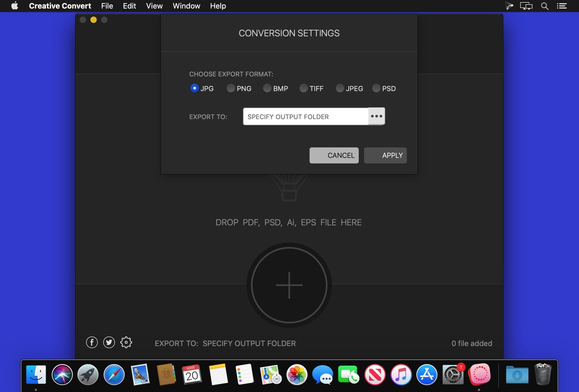Open the Trash in the Dock
This screenshot has width=579, height=392.
click(542, 374)
